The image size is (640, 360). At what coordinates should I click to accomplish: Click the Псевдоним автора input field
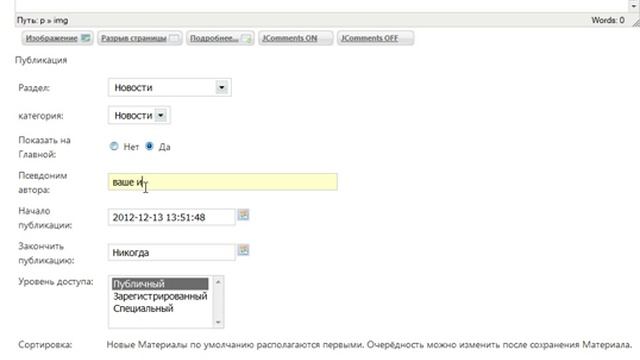(x=222, y=182)
